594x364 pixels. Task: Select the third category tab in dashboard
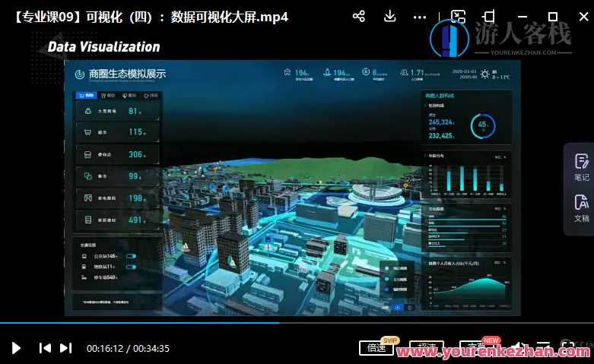(129, 96)
